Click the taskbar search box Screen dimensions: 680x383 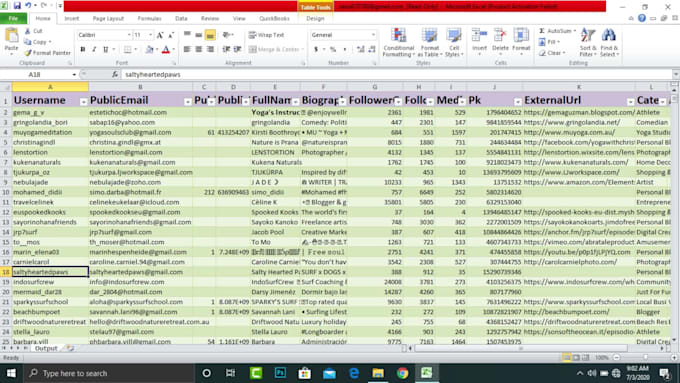click(x=108, y=373)
